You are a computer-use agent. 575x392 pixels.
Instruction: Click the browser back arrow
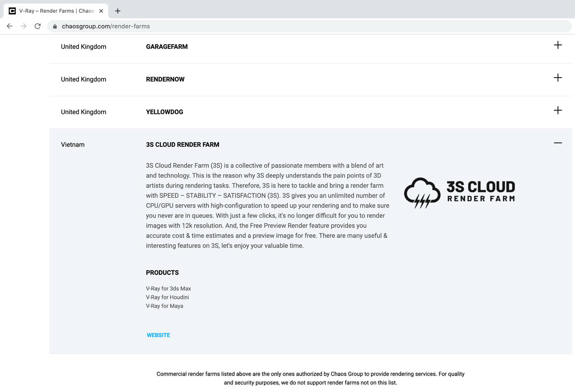pos(10,26)
